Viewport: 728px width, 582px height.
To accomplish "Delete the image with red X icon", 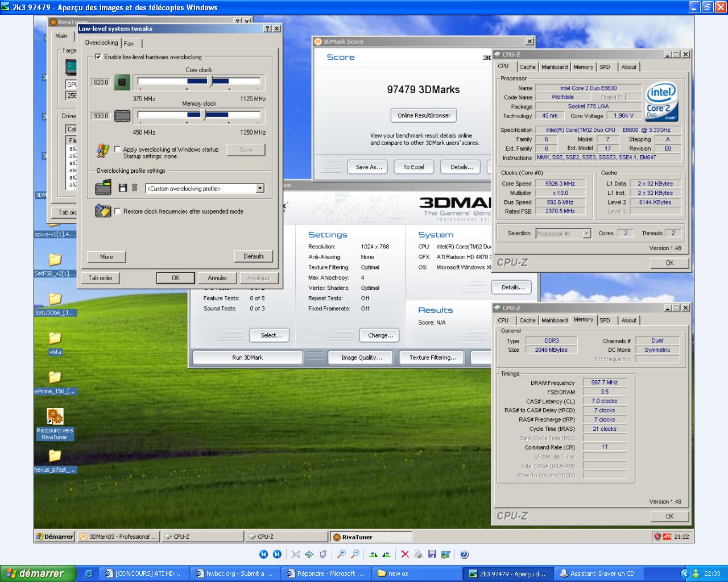I will pyautogui.click(x=405, y=554).
